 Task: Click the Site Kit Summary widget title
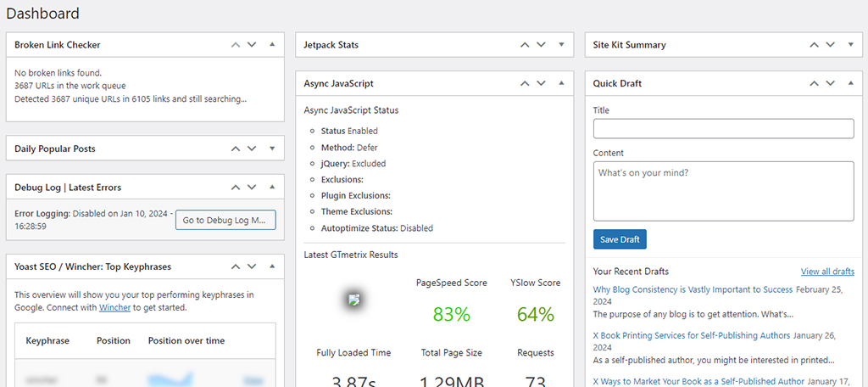coord(630,45)
